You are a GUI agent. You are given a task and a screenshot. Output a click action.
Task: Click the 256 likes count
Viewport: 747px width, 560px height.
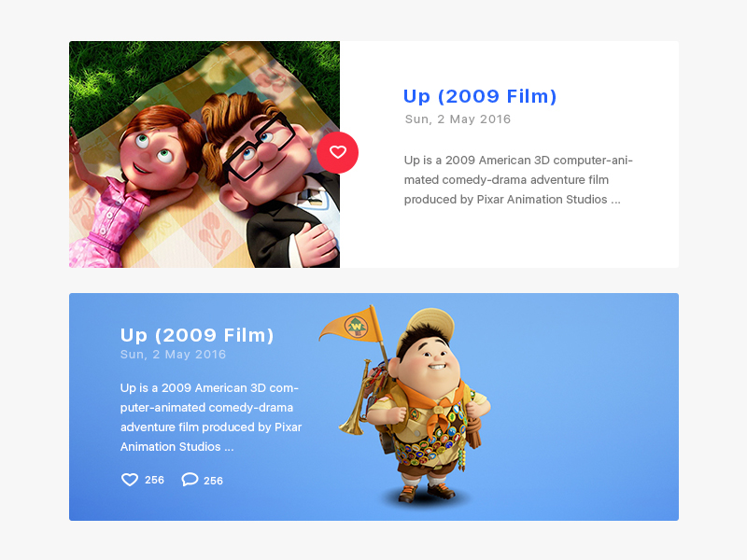tap(154, 480)
